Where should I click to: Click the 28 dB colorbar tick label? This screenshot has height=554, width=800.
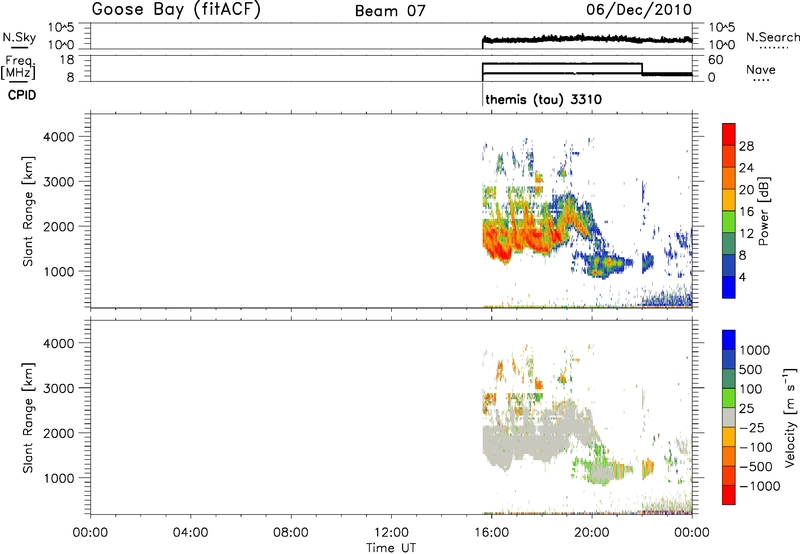[746, 146]
